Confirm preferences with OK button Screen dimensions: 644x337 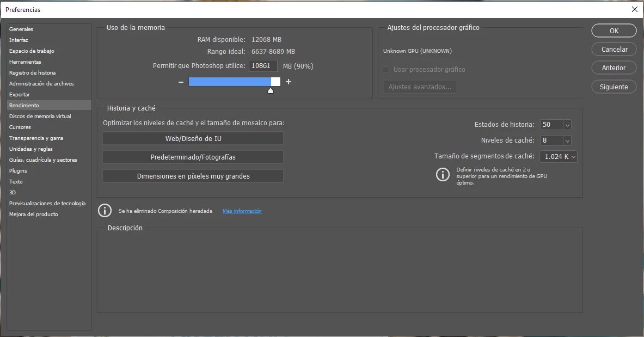[614, 31]
